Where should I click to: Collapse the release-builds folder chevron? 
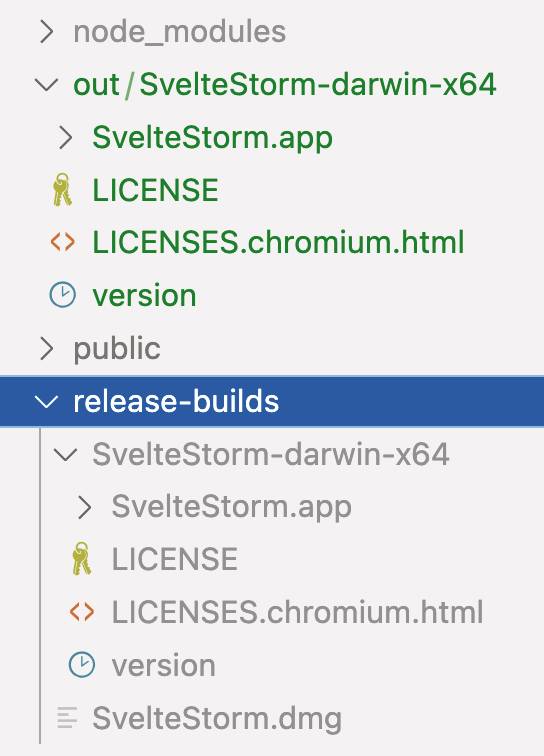47,402
